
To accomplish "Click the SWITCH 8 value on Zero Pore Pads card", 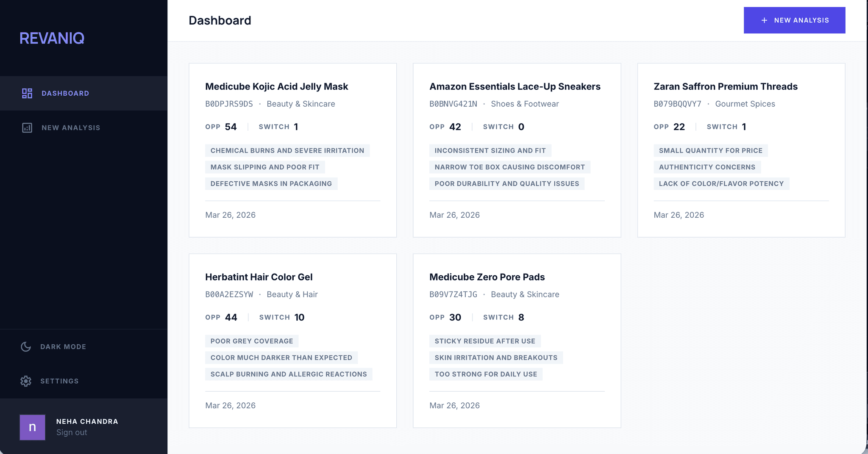I will (504, 317).
